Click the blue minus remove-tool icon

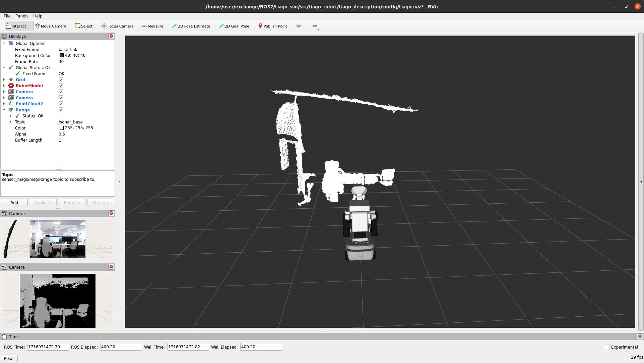click(x=314, y=26)
